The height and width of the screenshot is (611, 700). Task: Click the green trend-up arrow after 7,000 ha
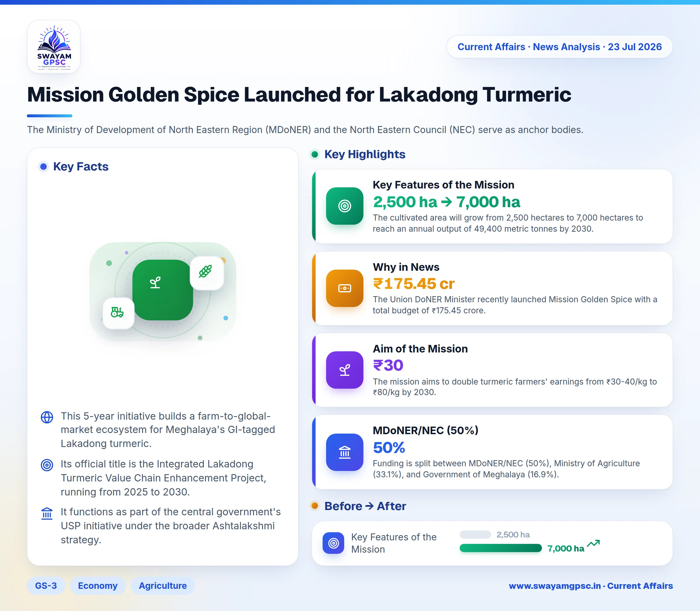coord(593,543)
